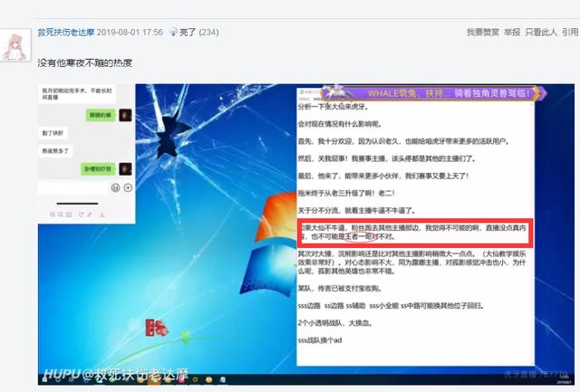Click the light bulb 亮了 icon
This screenshot has width=580, height=392.
click(173, 32)
